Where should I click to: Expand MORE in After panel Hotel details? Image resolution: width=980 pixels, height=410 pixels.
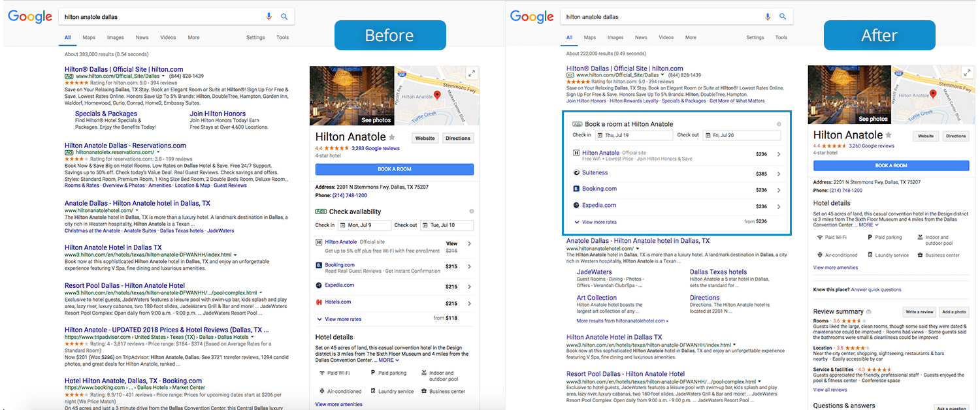pos(868,225)
